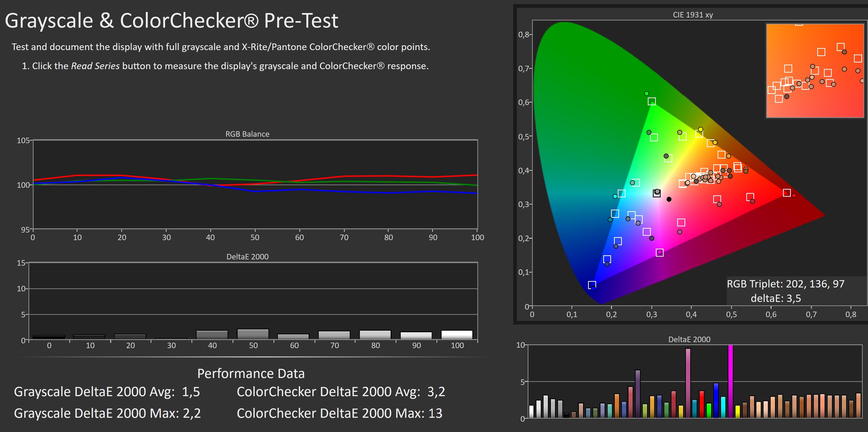The width and height of the screenshot is (868, 432).
Task: Click the RGB Triplet readout text
Action: click(x=785, y=284)
